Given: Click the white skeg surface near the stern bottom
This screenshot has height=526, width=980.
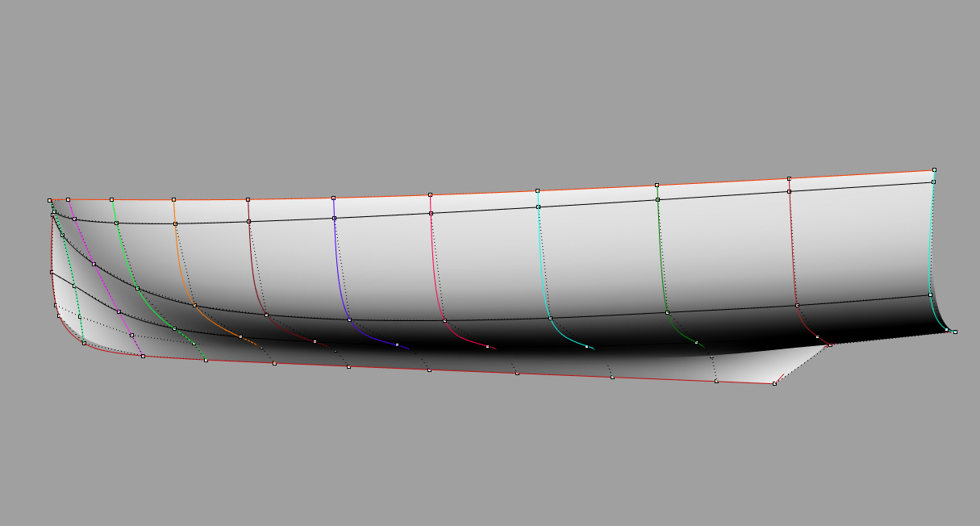Looking at the screenshot, I should (766, 365).
